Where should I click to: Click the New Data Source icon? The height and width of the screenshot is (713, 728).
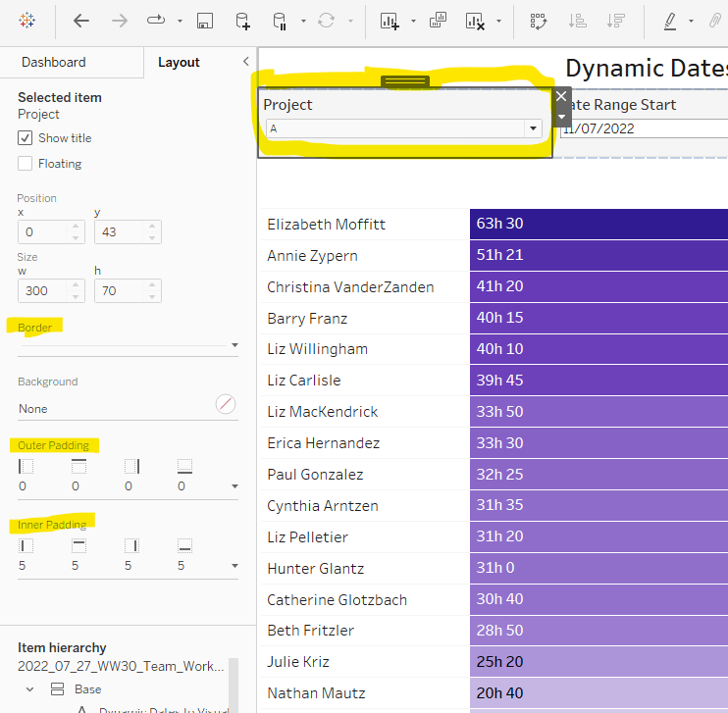pyautogui.click(x=241, y=21)
